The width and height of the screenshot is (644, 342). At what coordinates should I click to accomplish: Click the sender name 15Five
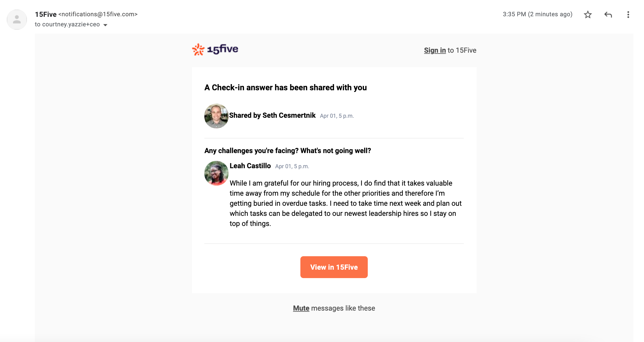[x=46, y=14]
